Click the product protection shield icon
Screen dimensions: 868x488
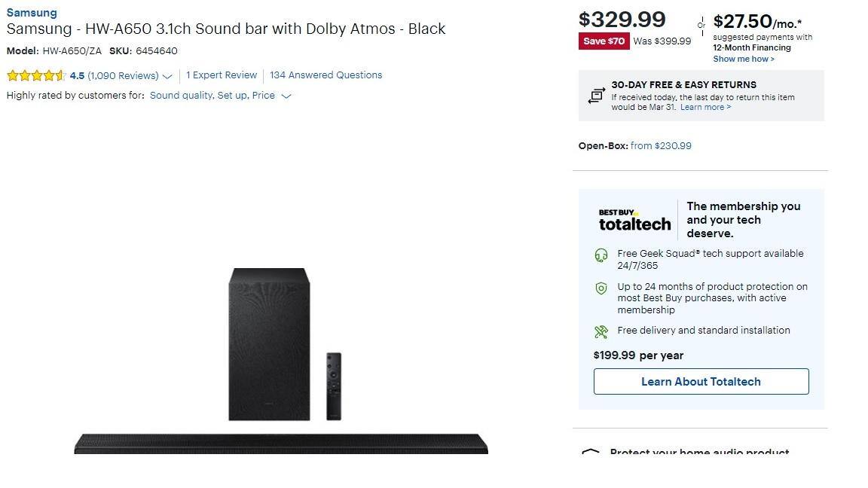click(601, 288)
